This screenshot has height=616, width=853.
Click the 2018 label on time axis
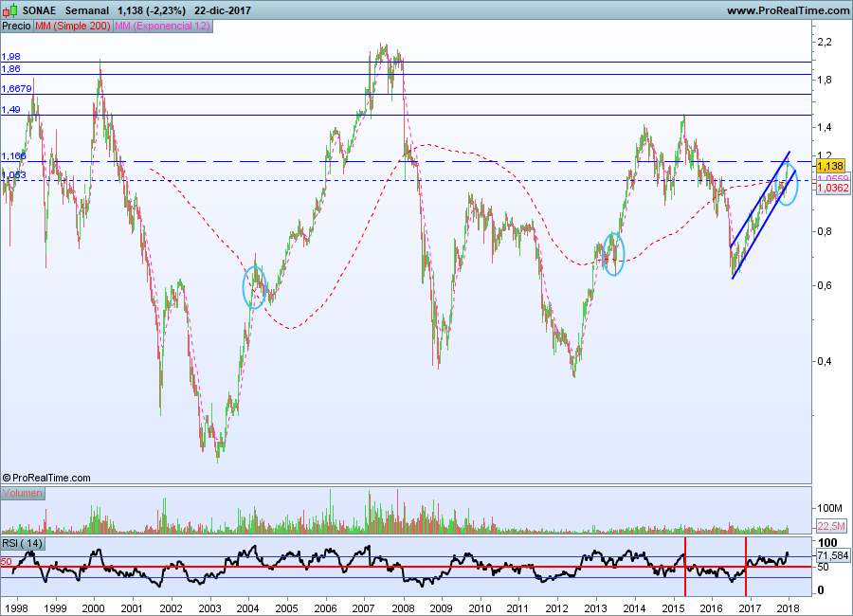coord(789,608)
